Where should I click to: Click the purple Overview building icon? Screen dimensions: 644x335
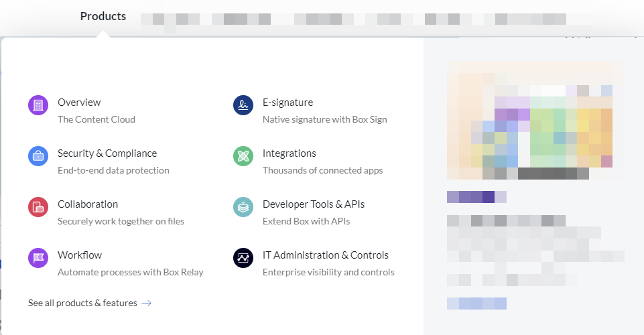pyautogui.click(x=38, y=105)
